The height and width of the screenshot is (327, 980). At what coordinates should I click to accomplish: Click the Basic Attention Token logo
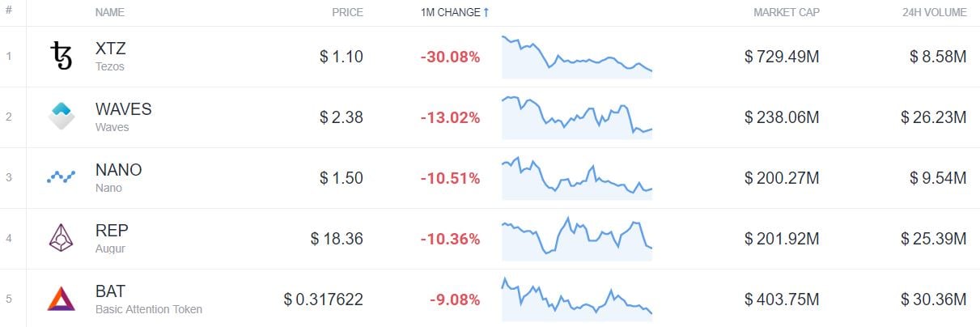click(61, 299)
